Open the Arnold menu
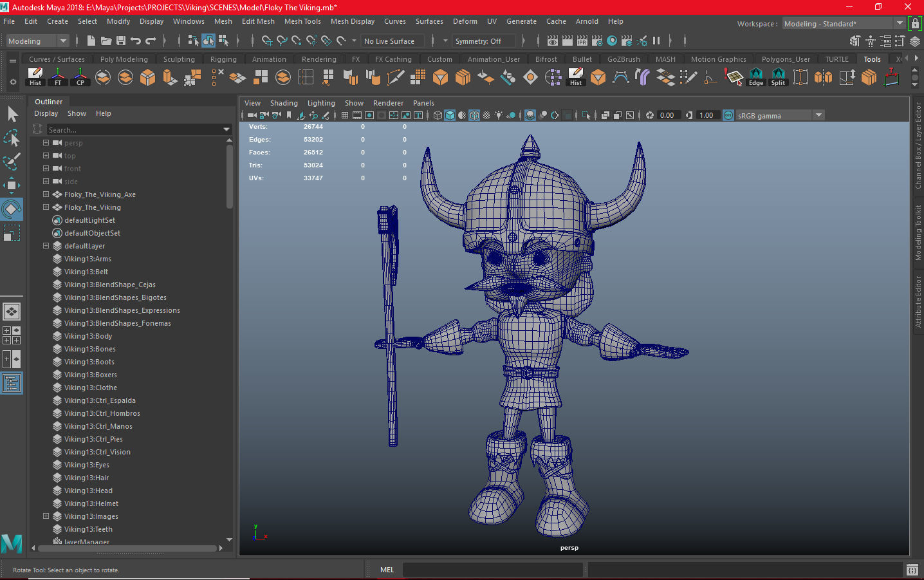This screenshot has width=924, height=580. (587, 21)
